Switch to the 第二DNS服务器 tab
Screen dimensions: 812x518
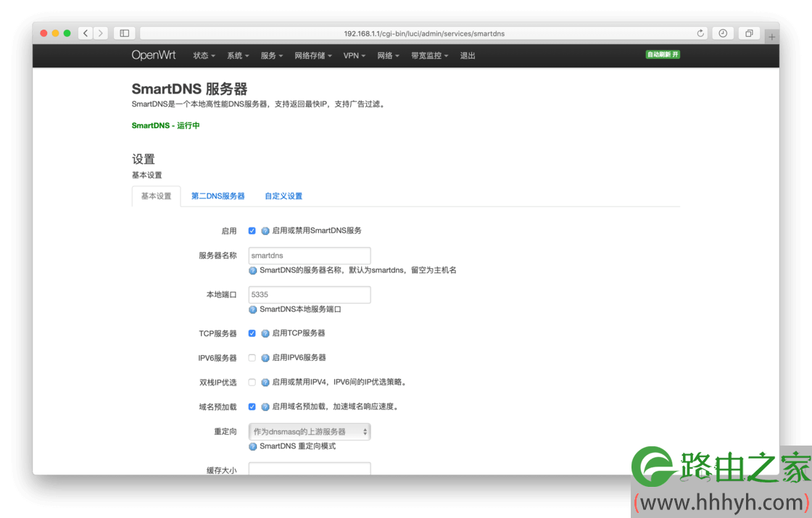coord(218,196)
